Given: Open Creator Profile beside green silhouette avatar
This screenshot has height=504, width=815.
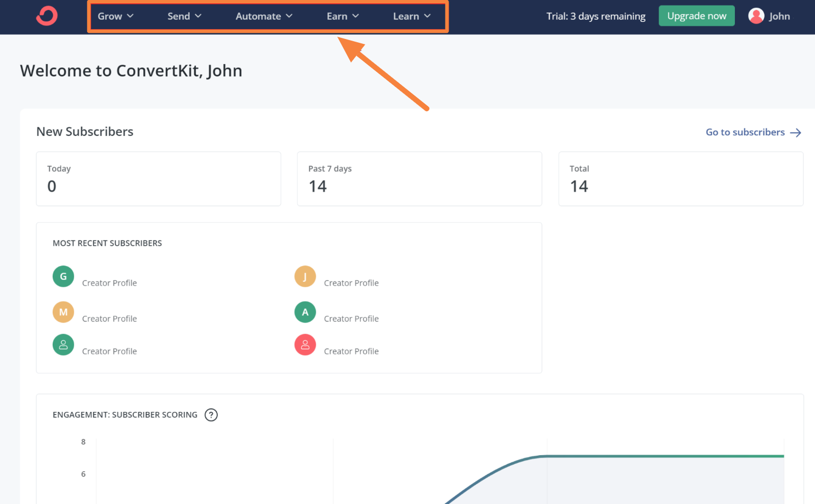Looking at the screenshot, I should pos(110,352).
